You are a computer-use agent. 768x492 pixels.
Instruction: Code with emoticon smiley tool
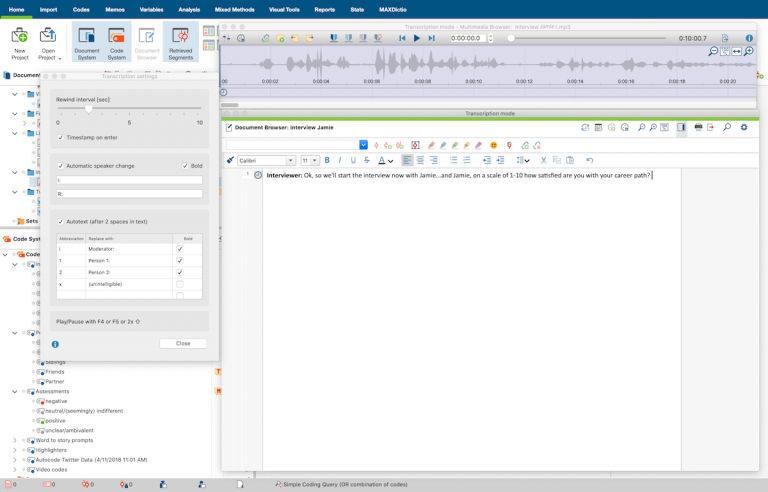[494, 145]
